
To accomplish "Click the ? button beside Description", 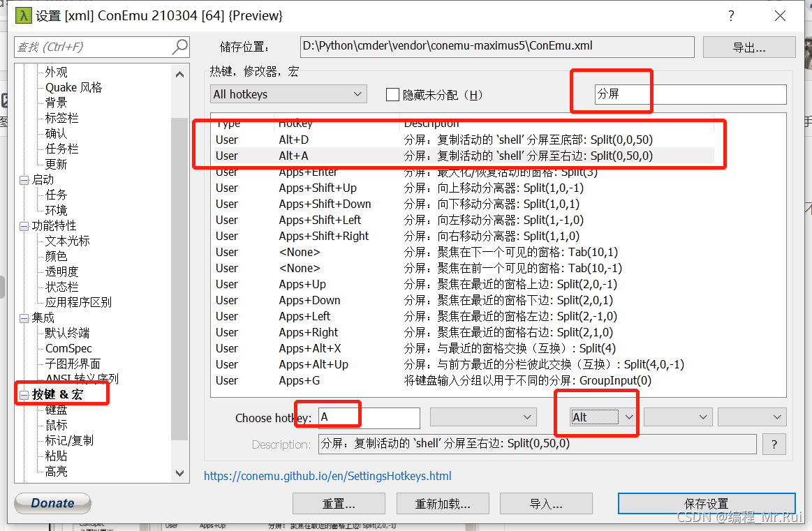I will coord(774,444).
